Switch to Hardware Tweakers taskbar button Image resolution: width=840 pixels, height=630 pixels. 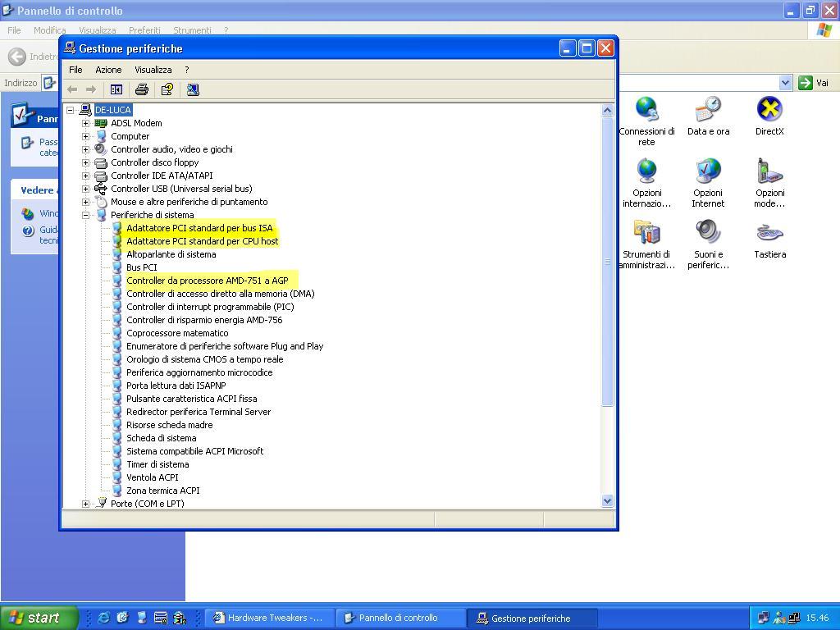pyautogui.click(x=269, y=618)
